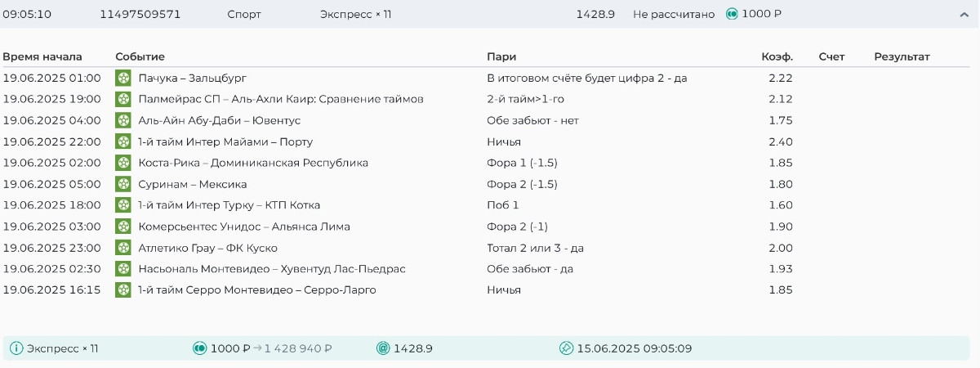Click the Коэф. column header
The image size is (980, 368).
pos(777,56)
